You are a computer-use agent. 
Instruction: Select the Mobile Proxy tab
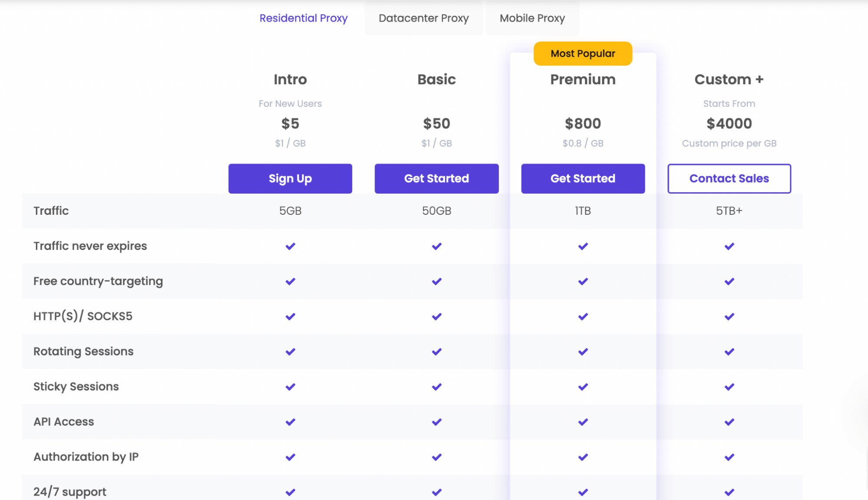click(532, 18)
